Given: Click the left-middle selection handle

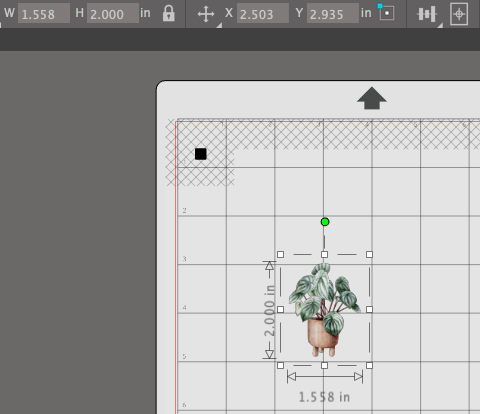Looking at the screenshot, I should 280,310.
